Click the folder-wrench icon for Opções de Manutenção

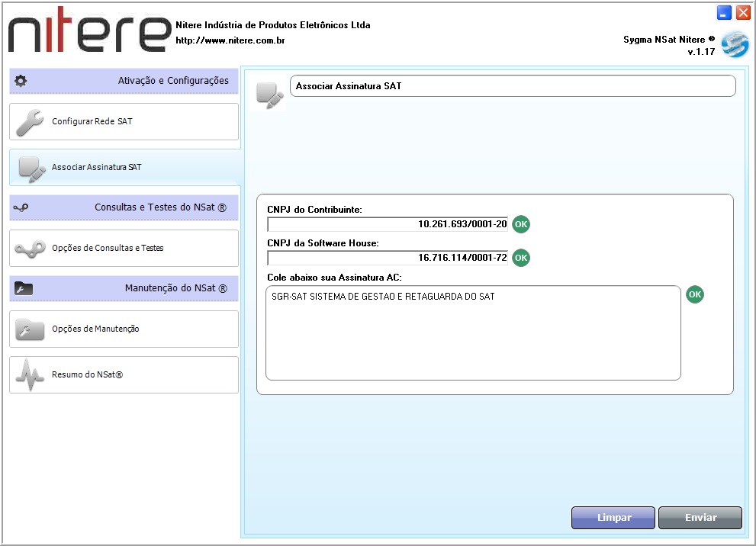(x=30, y=329)
